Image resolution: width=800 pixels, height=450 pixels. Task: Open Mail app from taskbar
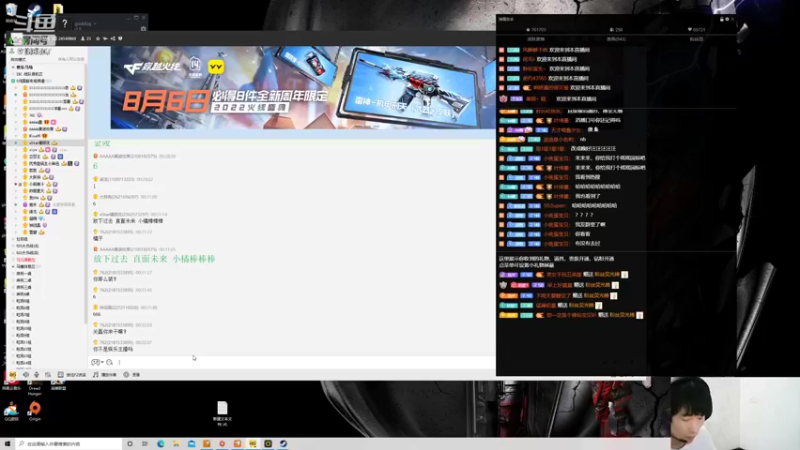pyautogui.click(x=191, y=444)
